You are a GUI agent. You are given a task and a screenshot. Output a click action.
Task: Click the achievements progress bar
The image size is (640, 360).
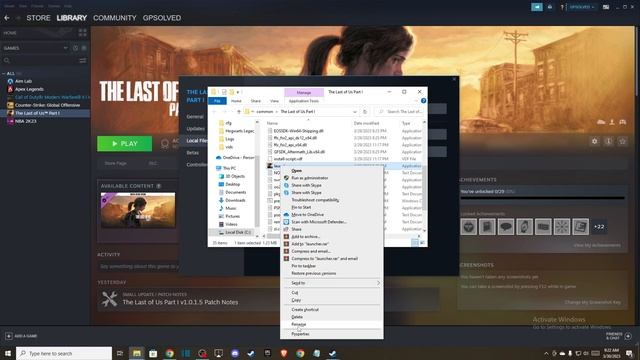pos(542,198)
